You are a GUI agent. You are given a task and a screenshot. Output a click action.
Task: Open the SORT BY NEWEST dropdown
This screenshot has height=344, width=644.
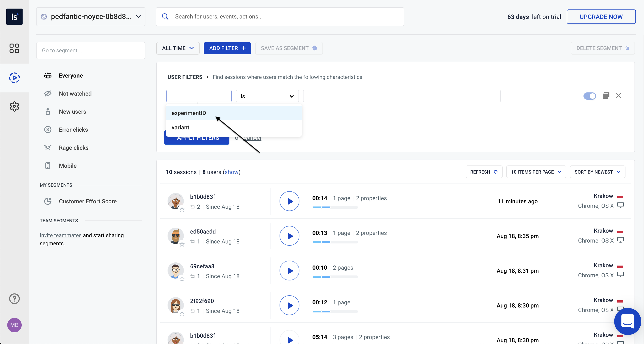point(597,172)
